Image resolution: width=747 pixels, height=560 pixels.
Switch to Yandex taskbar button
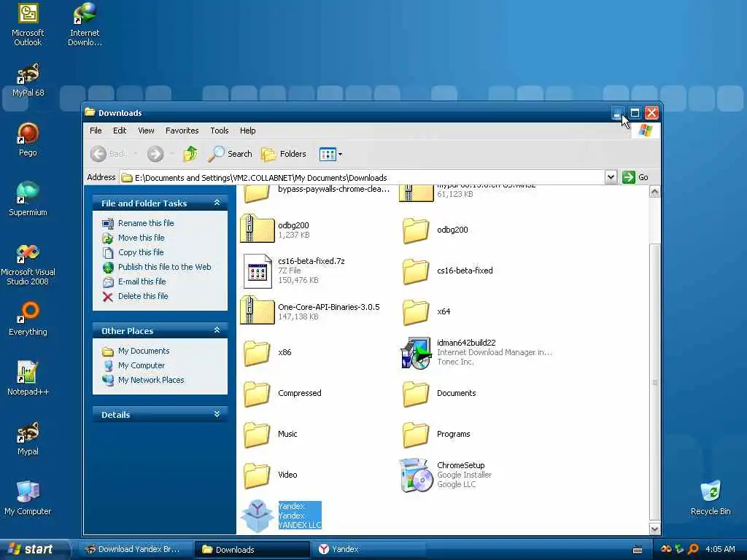(367, 550)
